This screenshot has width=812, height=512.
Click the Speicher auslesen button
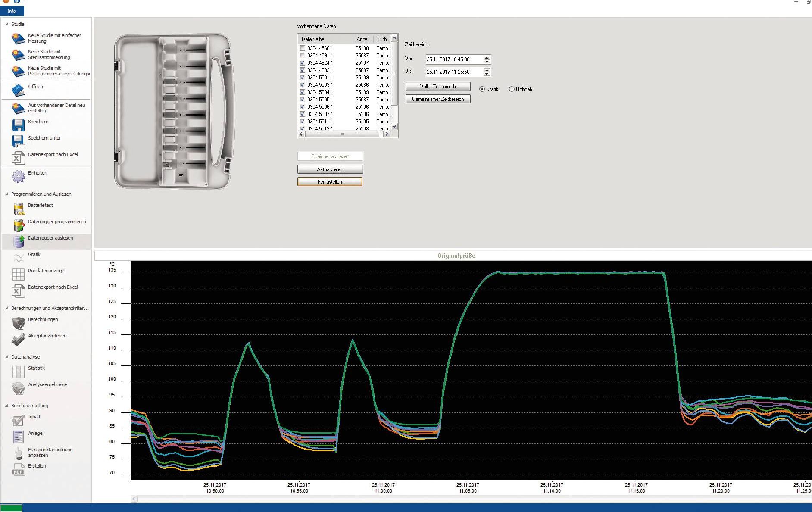pyautogui.click(x=330, y=156)
